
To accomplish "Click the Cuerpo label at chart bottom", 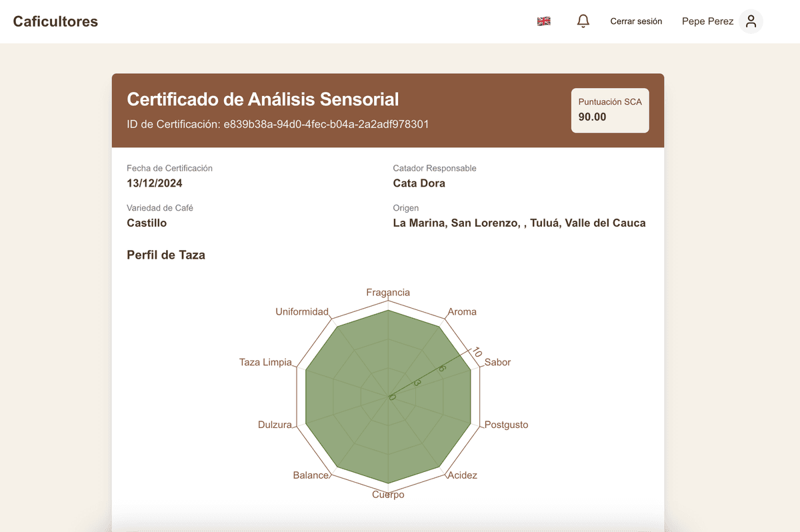I will click(388, 495).
